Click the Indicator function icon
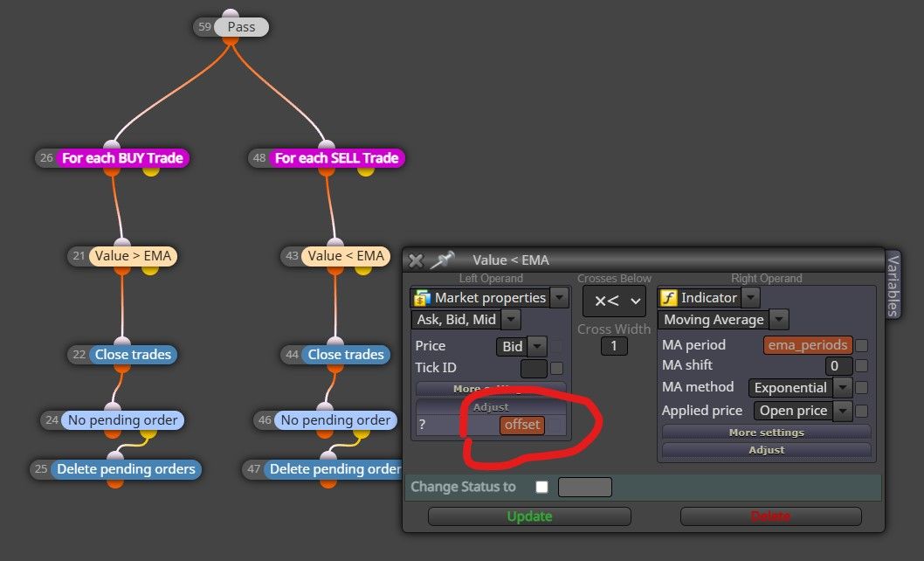924x561 pixels. [x=668, y=297]
